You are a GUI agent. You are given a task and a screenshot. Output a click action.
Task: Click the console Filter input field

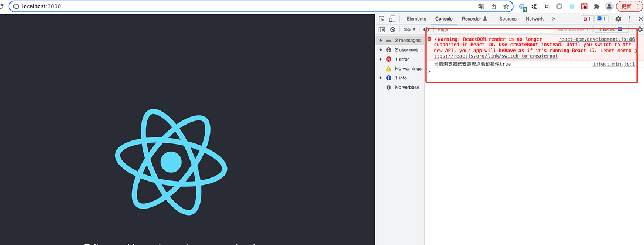point(493,29)
